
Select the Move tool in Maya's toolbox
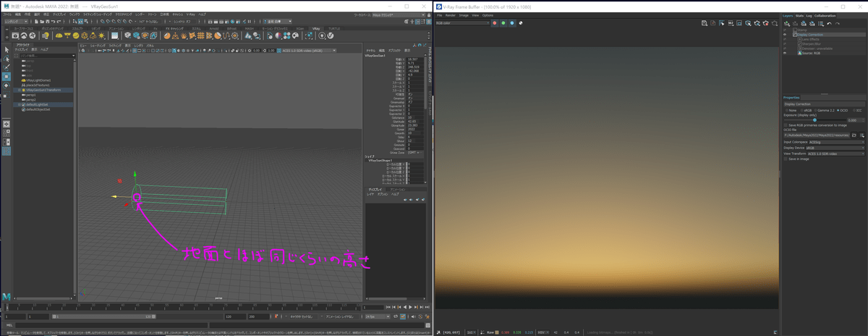(7, 76)
